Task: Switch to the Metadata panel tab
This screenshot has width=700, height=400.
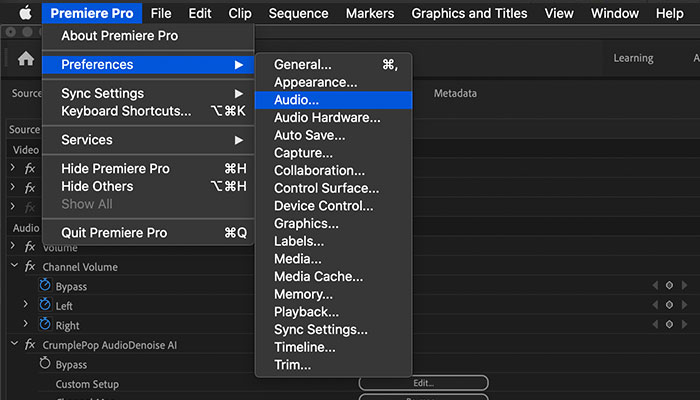Action: pos(455,93)
